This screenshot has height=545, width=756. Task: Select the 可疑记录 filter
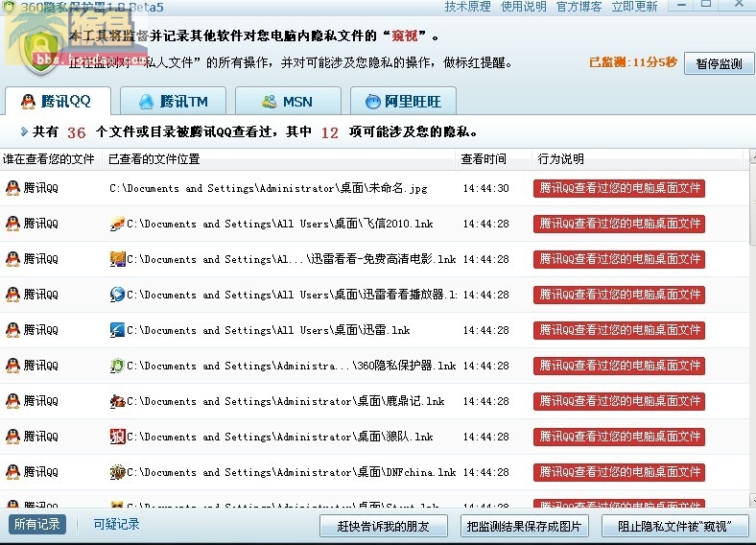pyautogui.click(x=116, y=524)
